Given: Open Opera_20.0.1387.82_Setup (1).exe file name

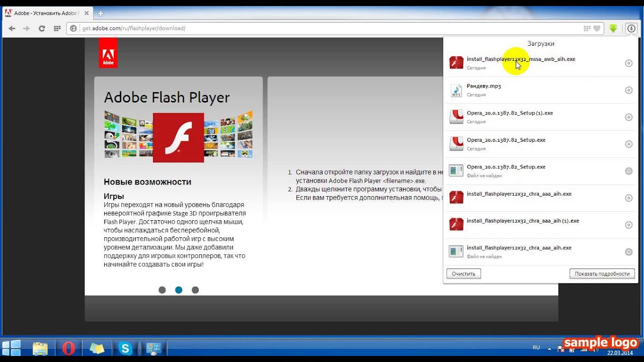Looking at the screenshot, I should (510, 113).
